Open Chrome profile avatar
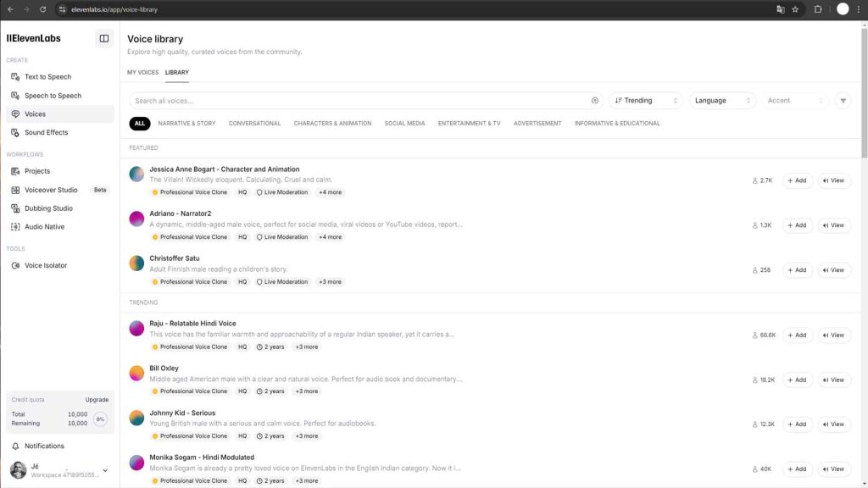The height and width of the screenshot is (488, 868). coord(843,9)
